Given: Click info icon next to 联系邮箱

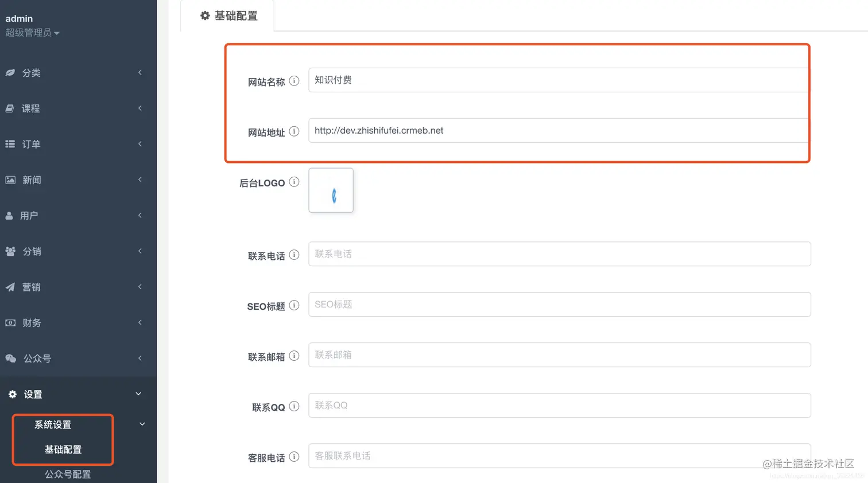Looking at the screenshot, I should tap(294, 356).
